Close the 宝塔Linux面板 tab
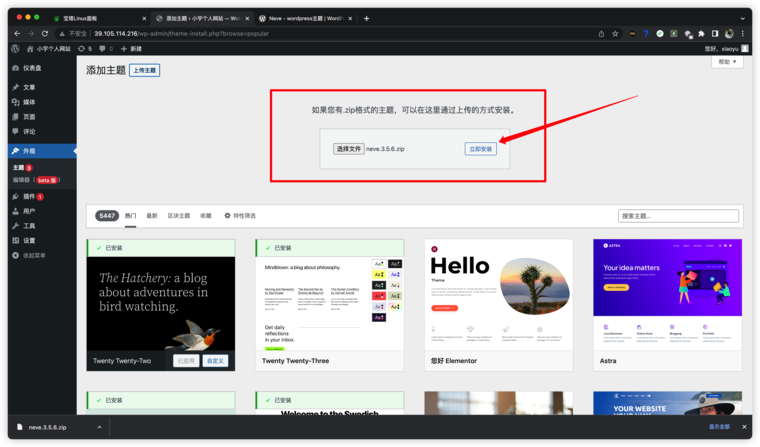This screenshot has width=760, height=447. tap(144, 18)
